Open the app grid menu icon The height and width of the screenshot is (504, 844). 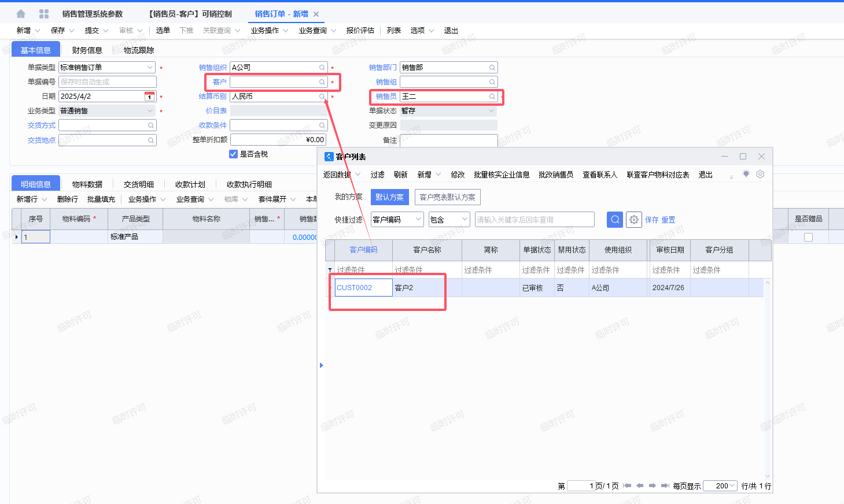44,14
